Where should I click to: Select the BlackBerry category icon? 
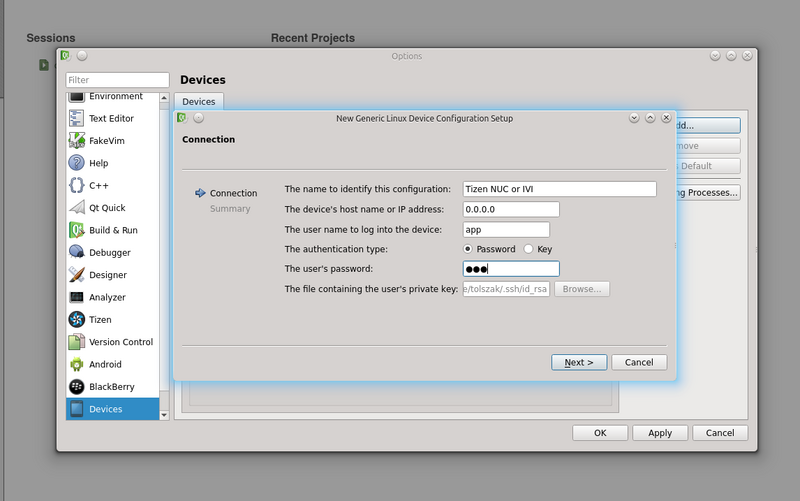(x=76, y=386)
